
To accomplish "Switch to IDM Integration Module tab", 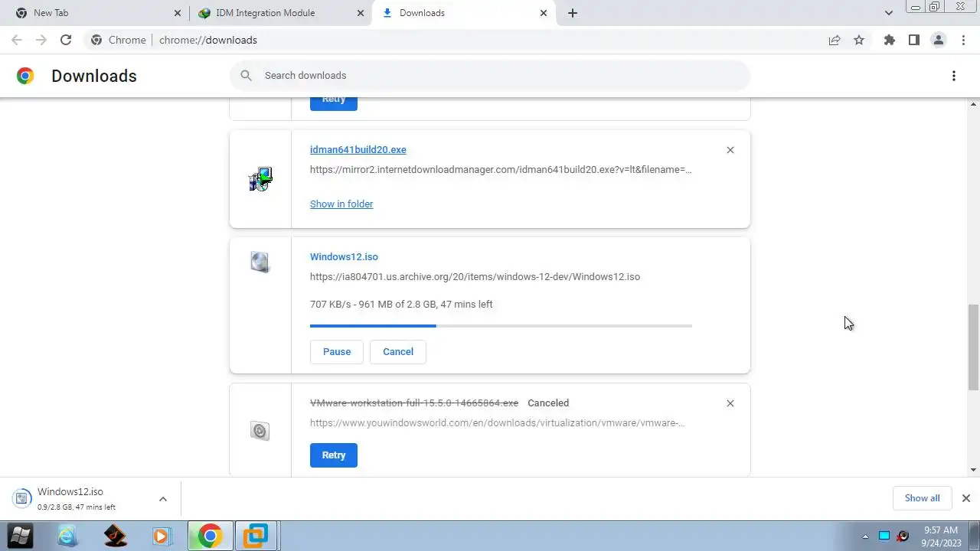I will [x=280, y=13].
